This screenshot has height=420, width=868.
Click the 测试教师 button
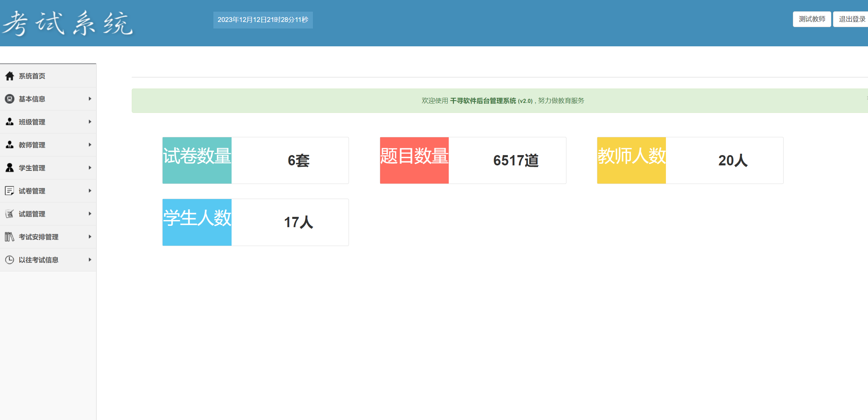[812, 19]
